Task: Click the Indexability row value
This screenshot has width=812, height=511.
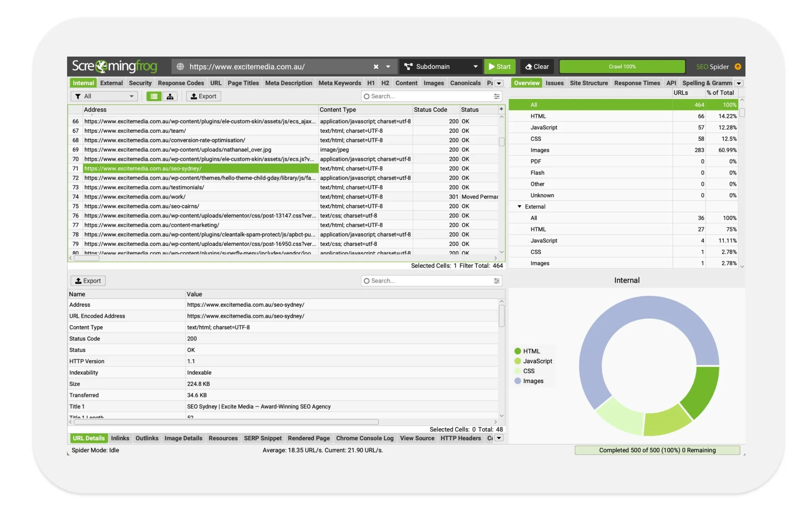Action: 342,373
